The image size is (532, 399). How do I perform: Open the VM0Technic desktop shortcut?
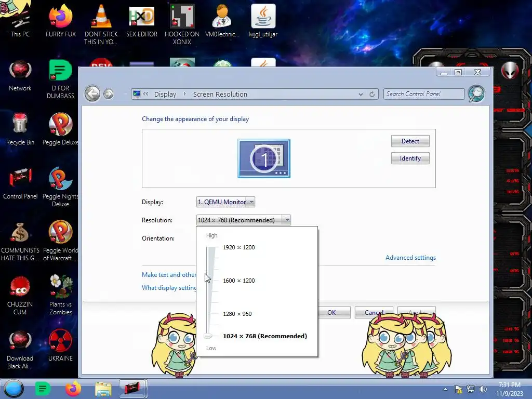pyautogui.click(x=222, y=20)
